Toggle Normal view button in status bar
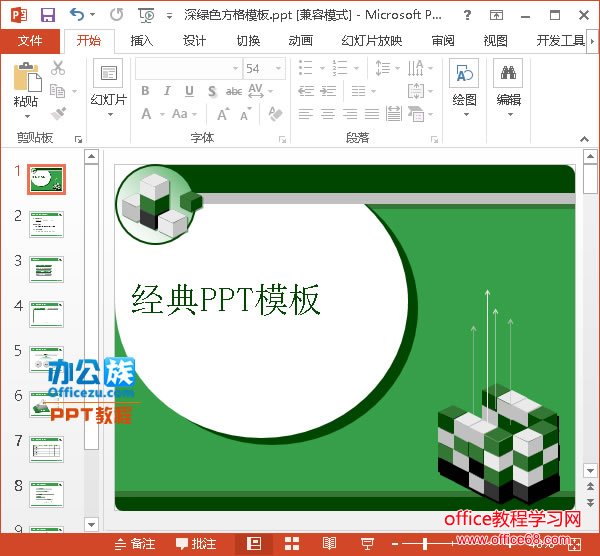 pos(255,543)
